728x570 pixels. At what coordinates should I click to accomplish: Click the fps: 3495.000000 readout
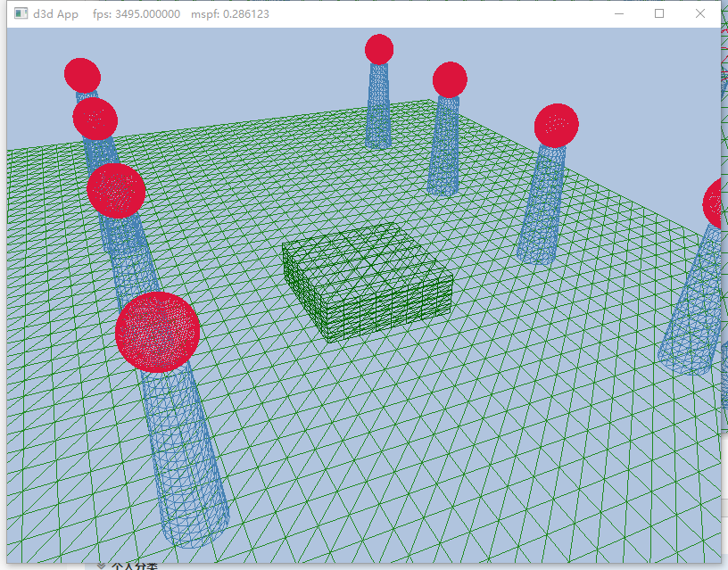(136, 14)
